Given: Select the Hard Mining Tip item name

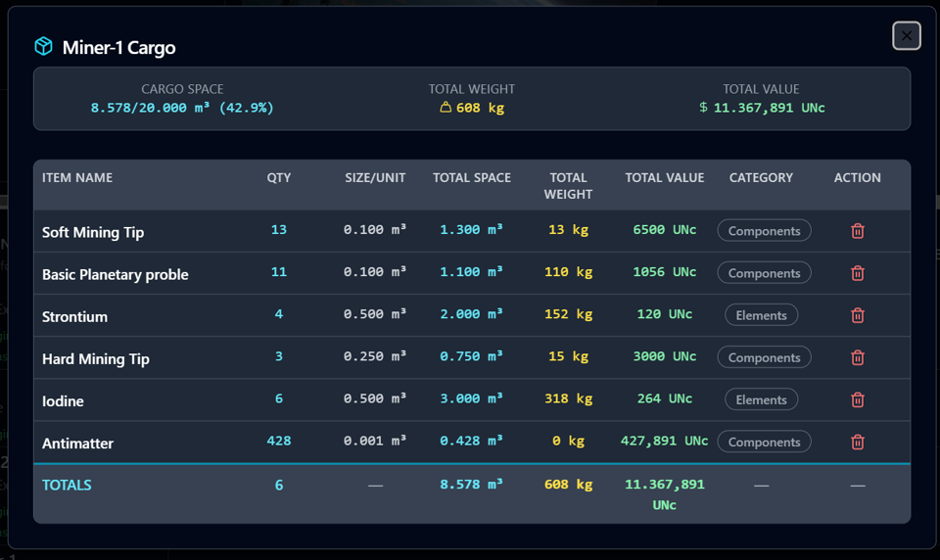Looking at the screenshot, I should pos(96,359).
